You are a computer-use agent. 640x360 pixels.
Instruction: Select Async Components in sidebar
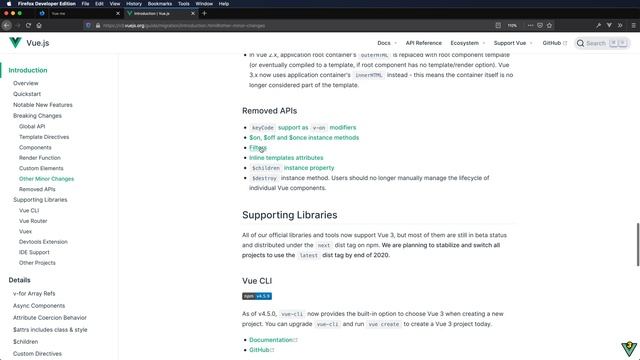[x=39, y=306]
